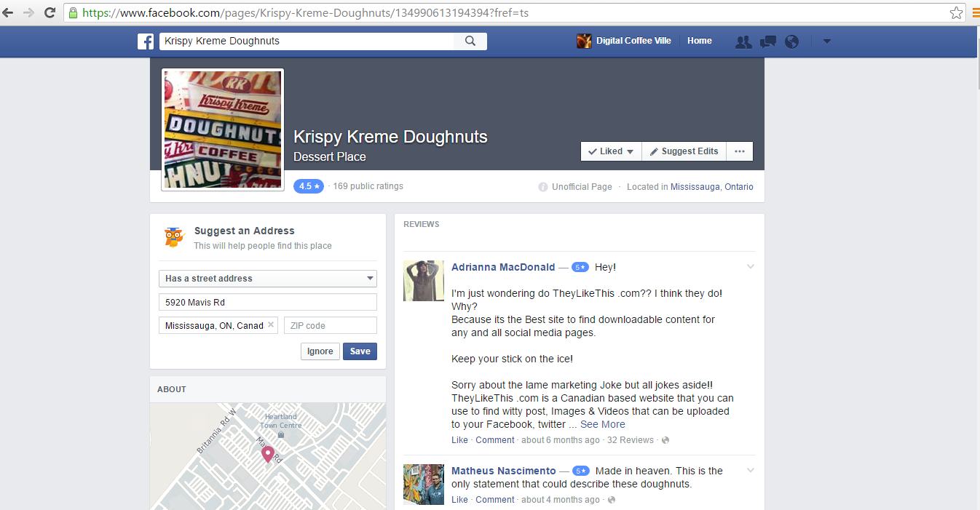Bookmark page with the star icon
This screenshot has height=510, width=980.
coord(956,13)
